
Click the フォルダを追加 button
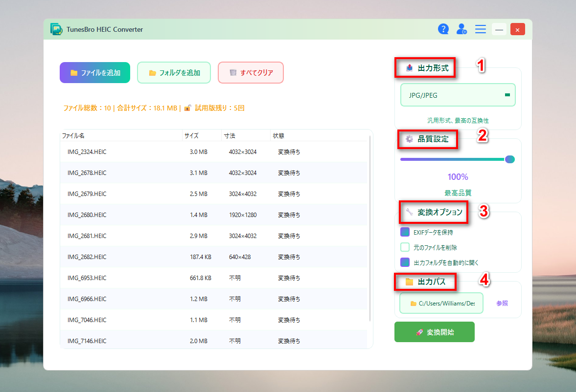[174, 73]
